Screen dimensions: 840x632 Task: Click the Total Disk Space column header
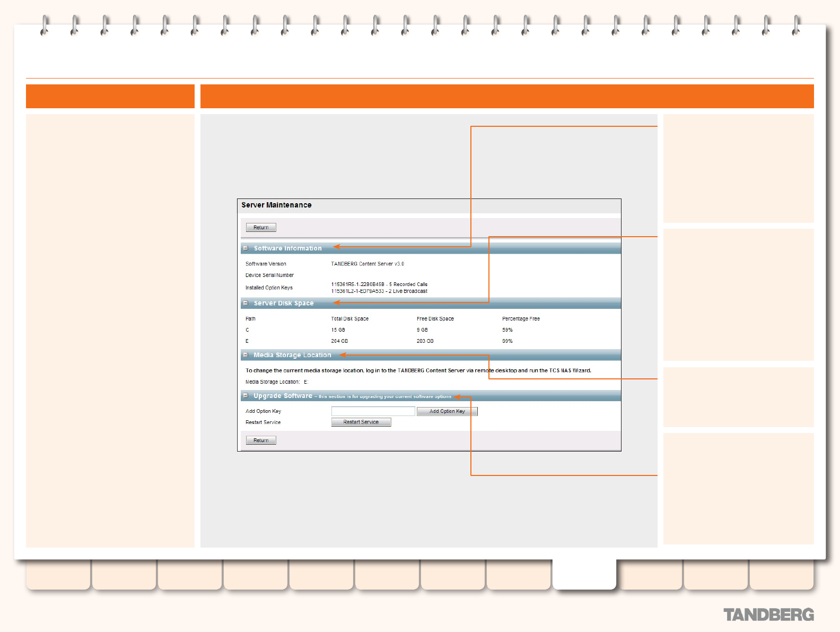350,319
